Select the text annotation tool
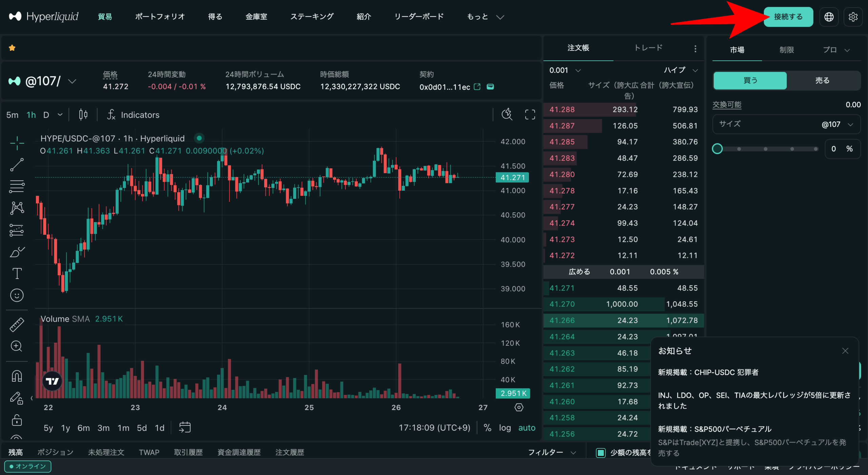 (17, 273)
